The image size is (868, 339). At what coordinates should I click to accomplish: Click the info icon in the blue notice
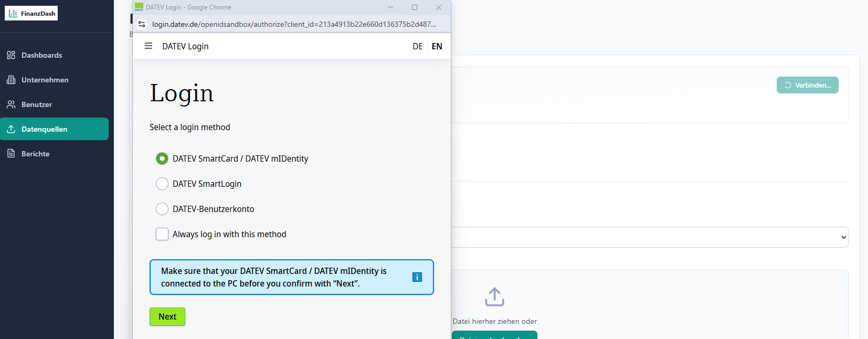[417, 277]
